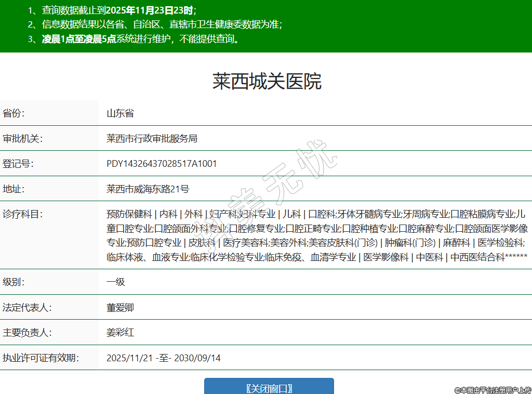Click the level value 一级

point(115,282)
